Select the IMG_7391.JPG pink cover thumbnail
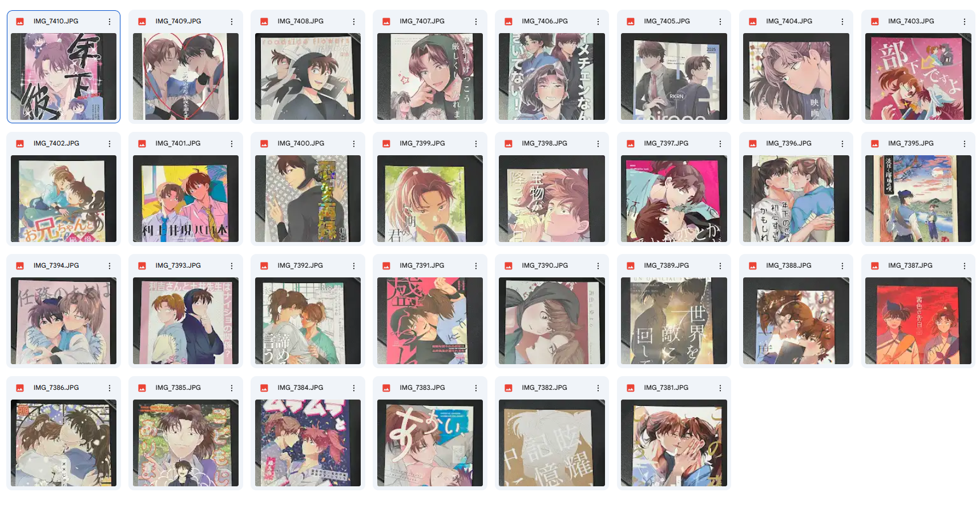The height and width of the screenshot is (508, 980). 430,321
